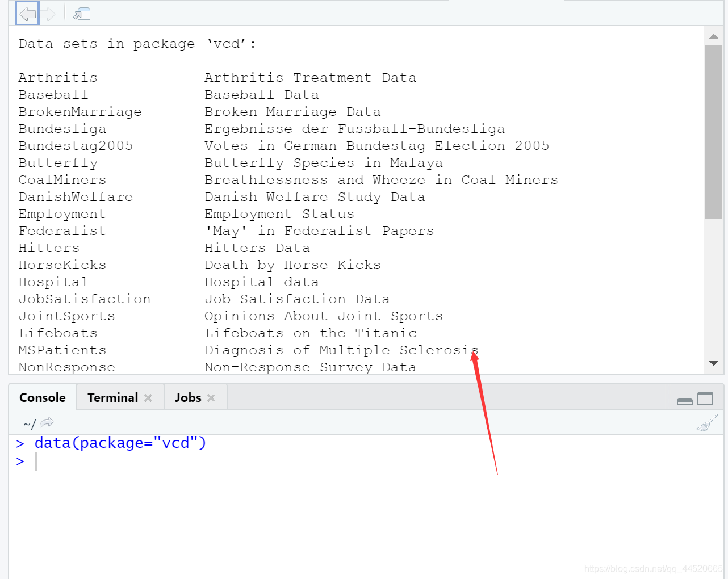Viewport: 728px width, 579px height.
Task: Click scrollbar up arrow in data list
Action: 714,36
